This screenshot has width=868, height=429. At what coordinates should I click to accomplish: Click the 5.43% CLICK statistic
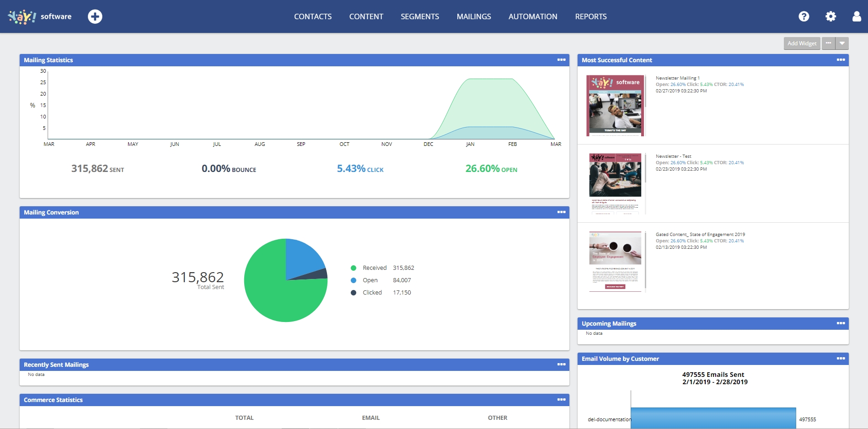coord(360,169)
